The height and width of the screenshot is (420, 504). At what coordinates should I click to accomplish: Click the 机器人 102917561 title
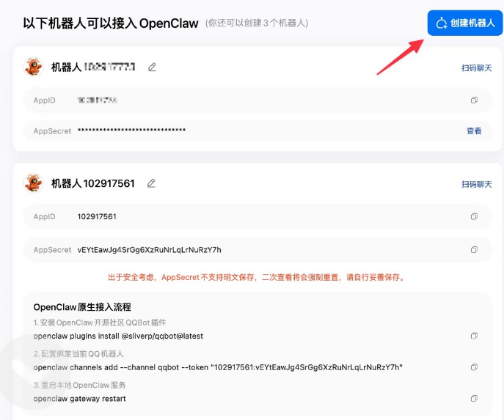[x=93, y=183]
